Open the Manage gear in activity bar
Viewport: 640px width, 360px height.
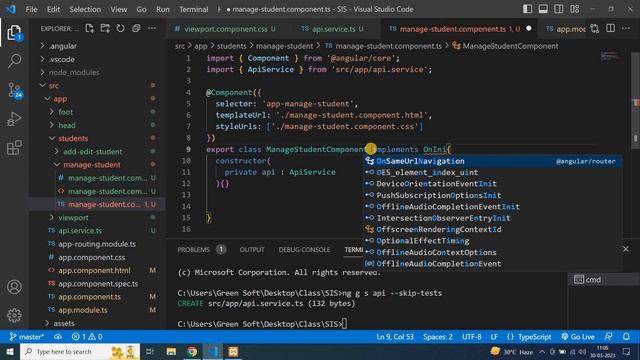click(x=14, y=315)
